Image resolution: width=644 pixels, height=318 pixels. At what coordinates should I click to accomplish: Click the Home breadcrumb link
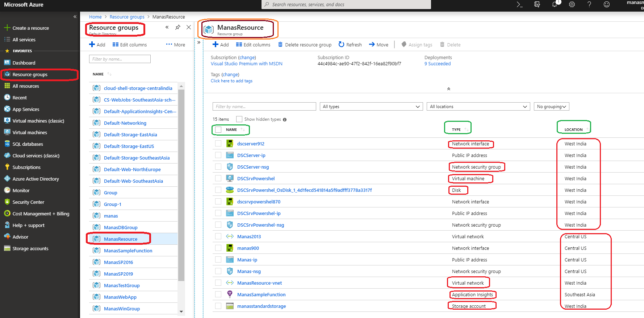(95, 17)
